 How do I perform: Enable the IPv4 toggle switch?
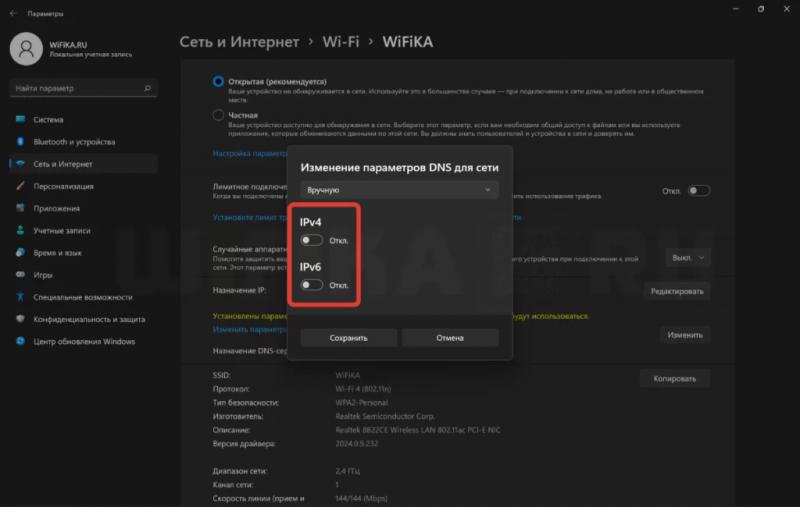[x=311, y=240]
